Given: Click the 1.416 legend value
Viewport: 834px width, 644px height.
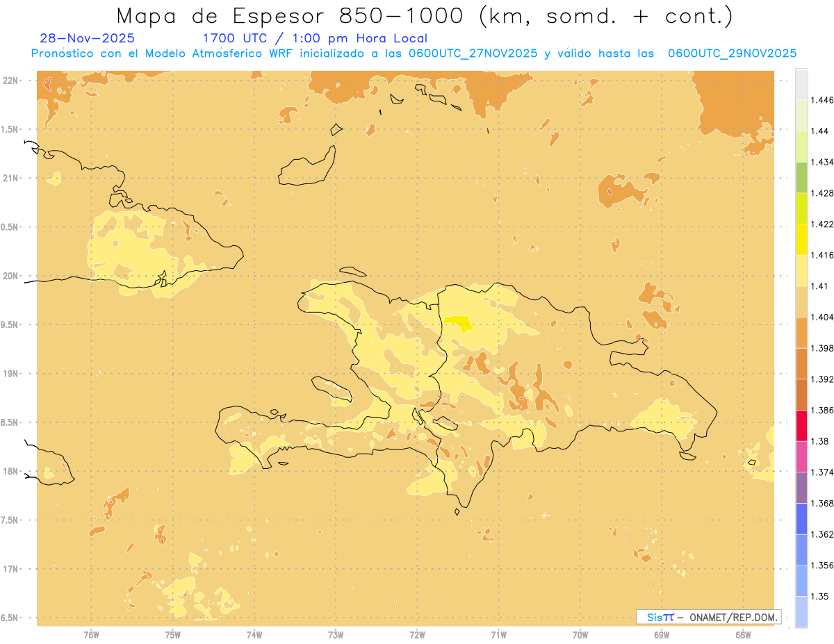Looking at the screenshot, I should coord(822,255).
